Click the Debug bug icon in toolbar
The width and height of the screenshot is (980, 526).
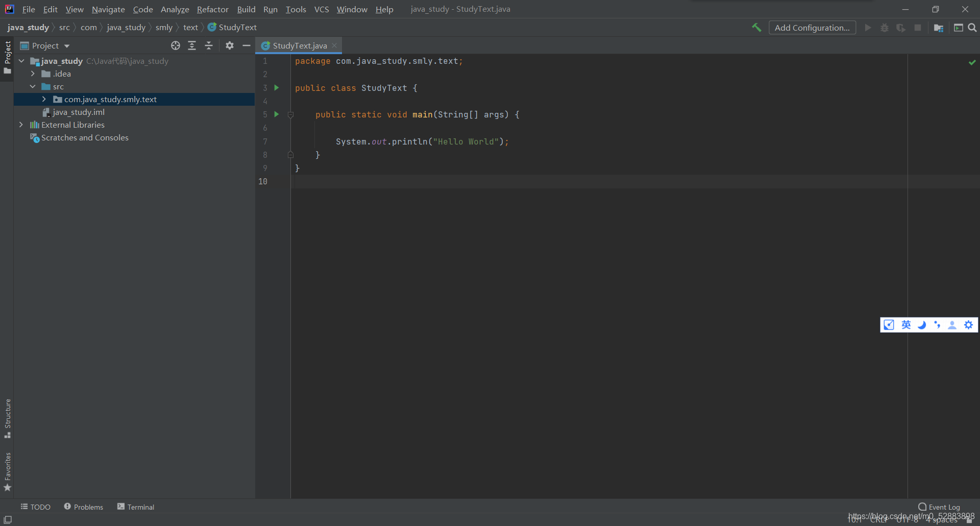click(885, 28)
